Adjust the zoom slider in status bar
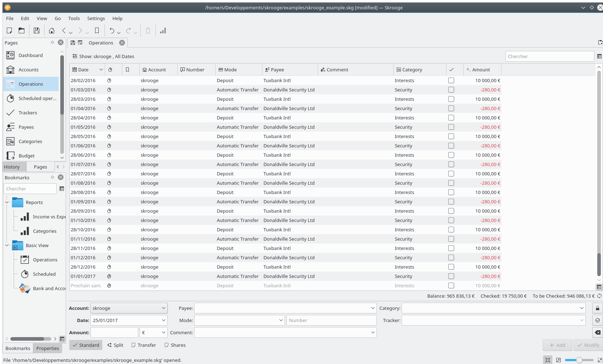Image resolution: width=603 pixels, height=364 pixels. (x=579, y=360)
